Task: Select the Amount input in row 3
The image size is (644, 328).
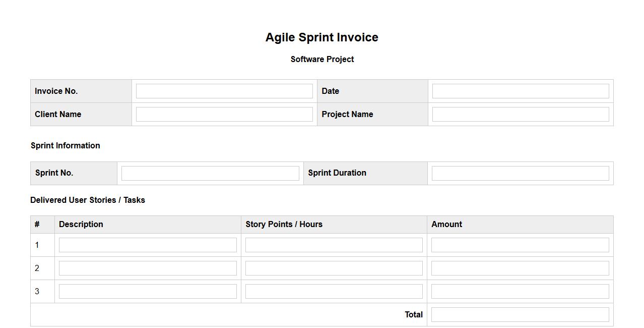Action: pyautogui.click(x=520, y=292)
